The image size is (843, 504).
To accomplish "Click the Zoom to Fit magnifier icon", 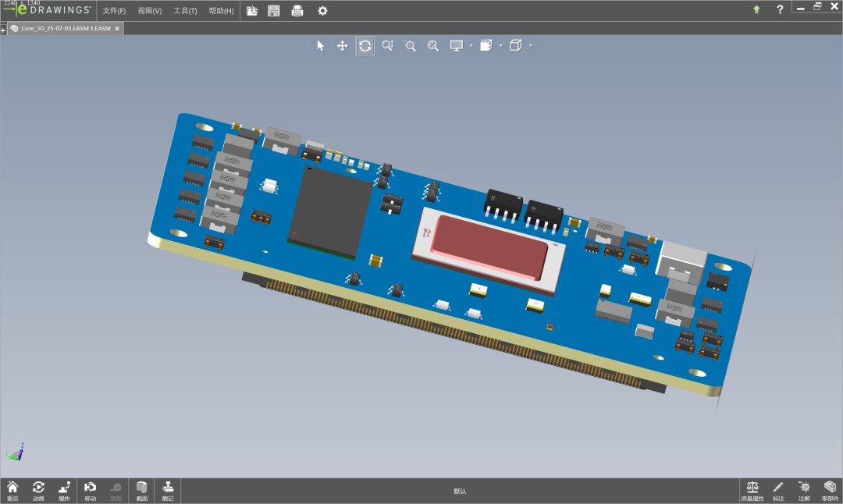I will [433, 46].
